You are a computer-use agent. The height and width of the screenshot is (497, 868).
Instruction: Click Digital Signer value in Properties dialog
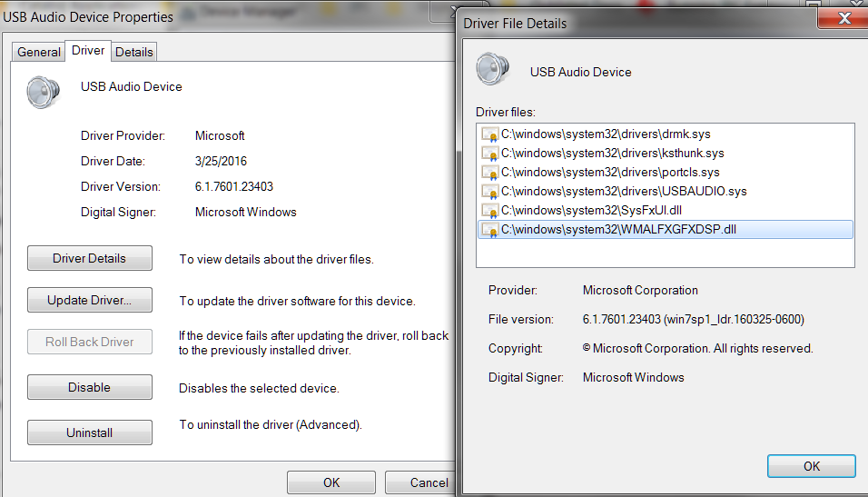click(x=246, y=213)
